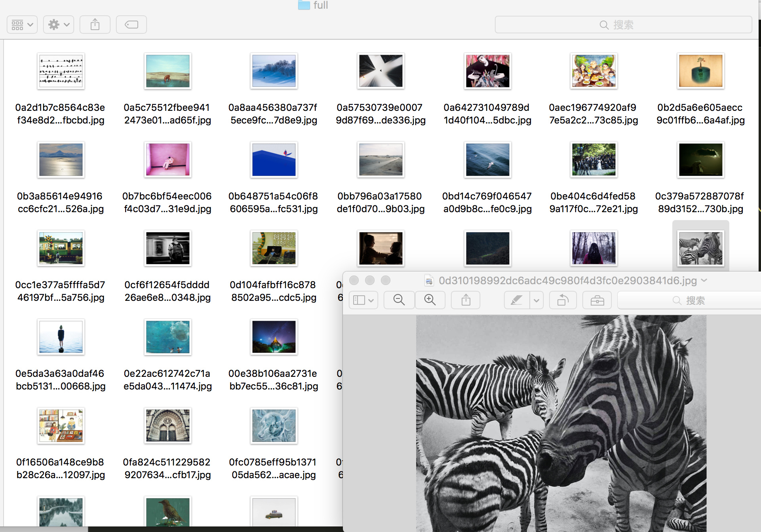The width and height of the screenshot is (761, 532).
Task: Click the share button in Preview's toolbar
Action: click(466, 300)
